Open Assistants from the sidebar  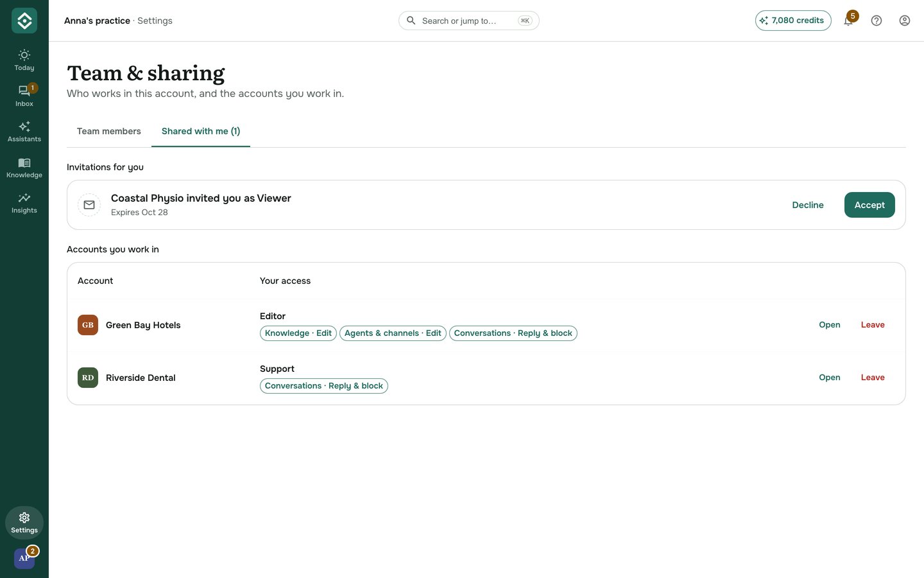24,132
